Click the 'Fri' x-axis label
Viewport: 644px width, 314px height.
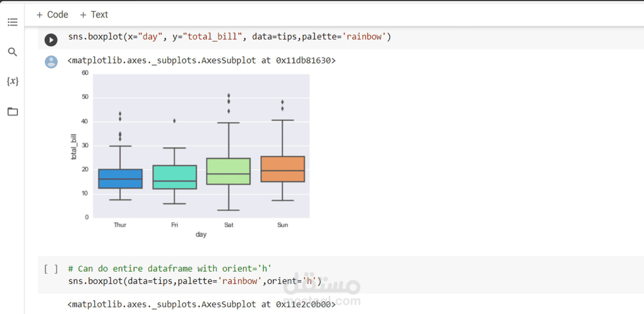tap(174, 225)
